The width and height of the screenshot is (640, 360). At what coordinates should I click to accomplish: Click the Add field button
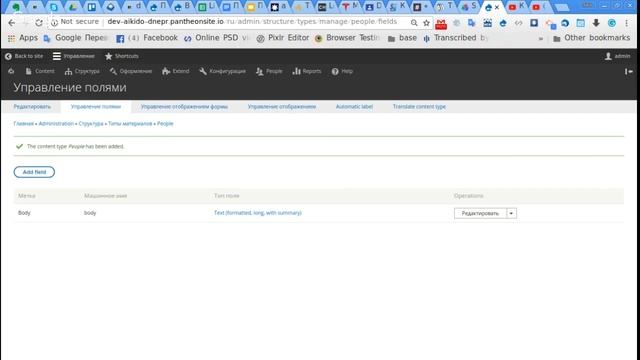tap(34, 172)
